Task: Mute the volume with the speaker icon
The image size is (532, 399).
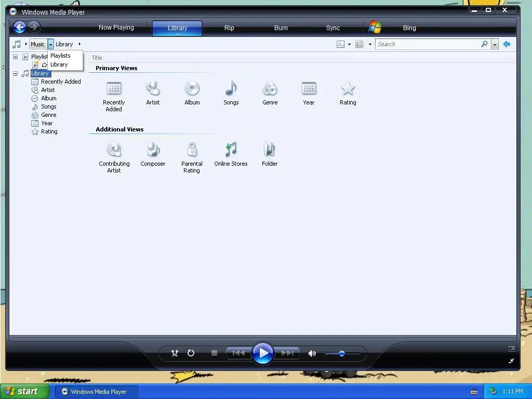Action: [x=312, y=353]
